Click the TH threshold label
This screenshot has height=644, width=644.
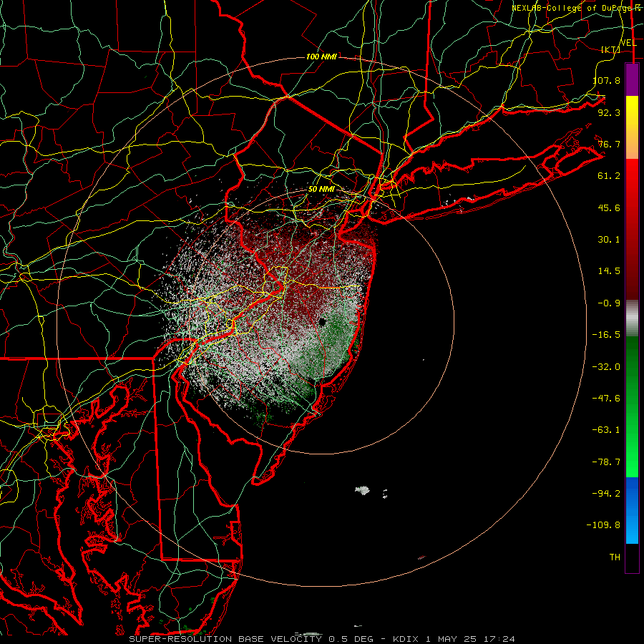[x=615, y=557]
